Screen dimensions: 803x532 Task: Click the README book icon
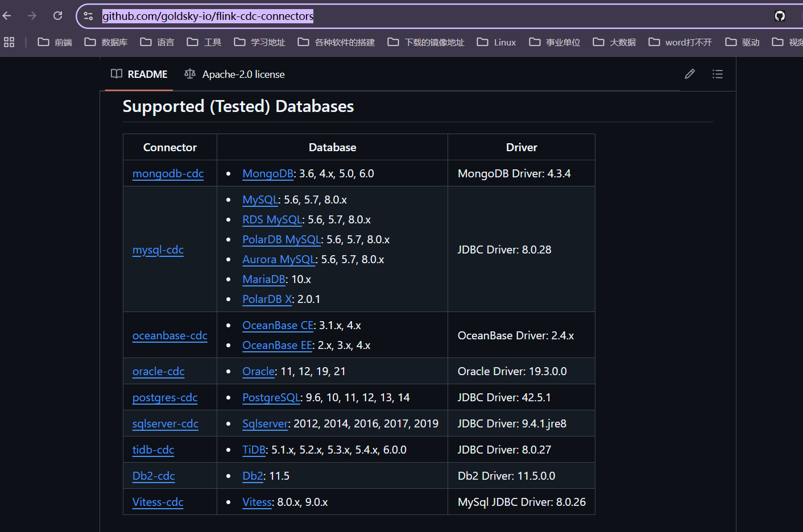tap(116, 74)
